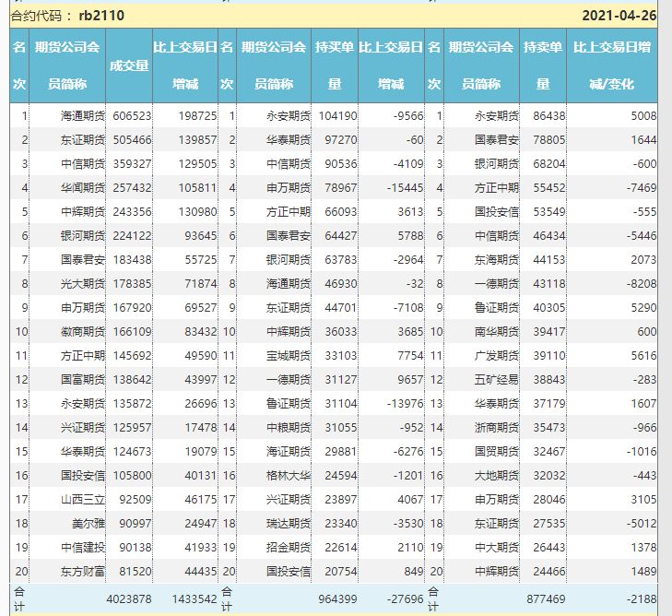This screenshot has width=672, height=616.
Task: Click long position value 97270 of 华泰期货
Action: point(341,140)
